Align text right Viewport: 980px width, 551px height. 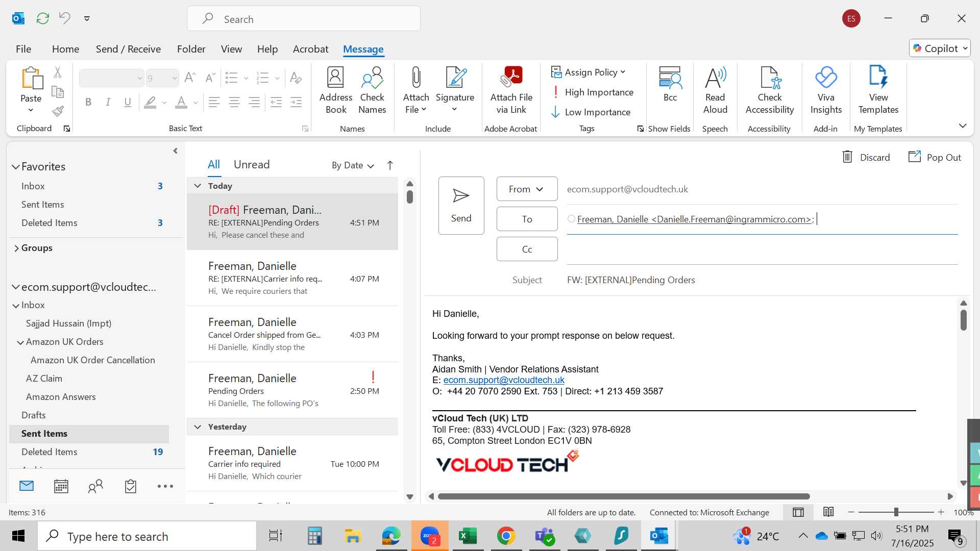(x=254, y=103)
